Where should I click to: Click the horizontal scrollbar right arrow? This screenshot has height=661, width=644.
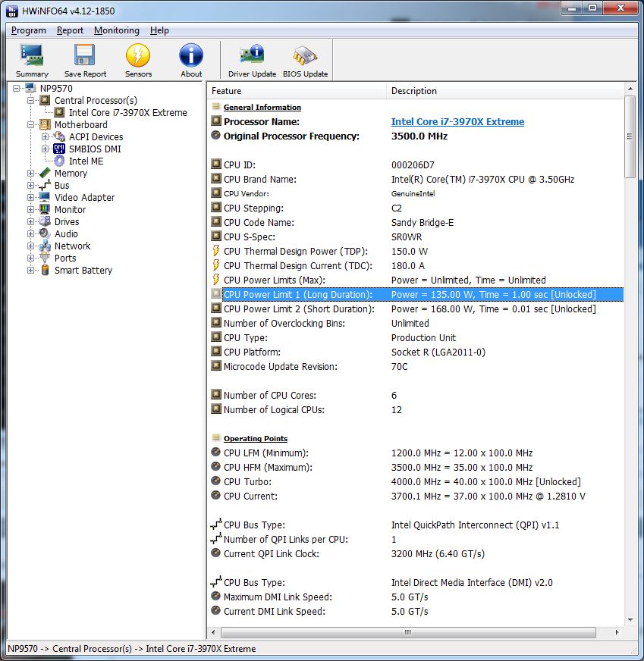(617, 632)
